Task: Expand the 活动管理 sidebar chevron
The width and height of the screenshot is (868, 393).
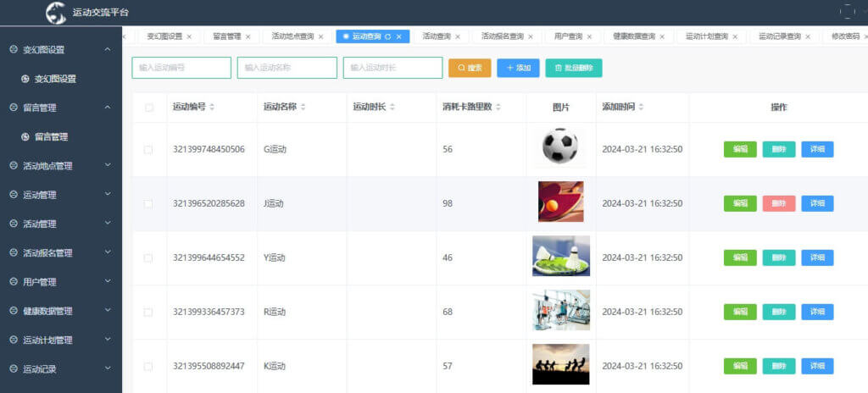Action: point(108,223)
